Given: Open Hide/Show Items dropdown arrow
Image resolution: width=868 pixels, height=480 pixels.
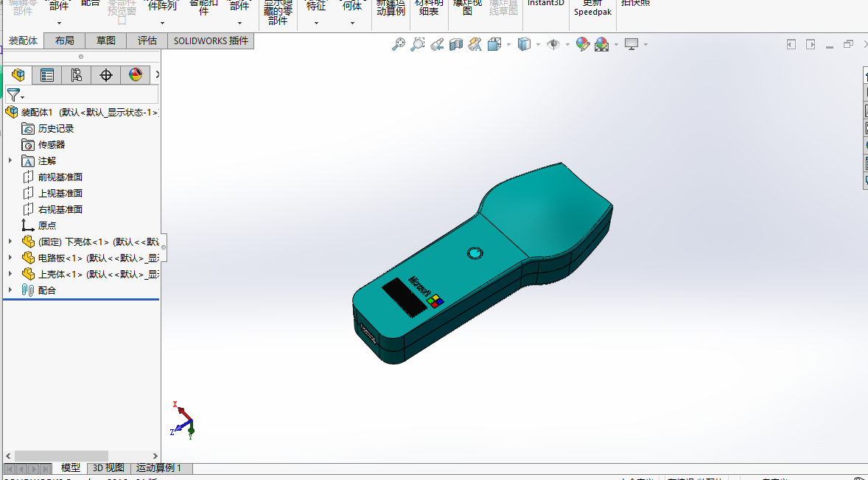Looking at the screenshot, I should click(x=567, y=45).
